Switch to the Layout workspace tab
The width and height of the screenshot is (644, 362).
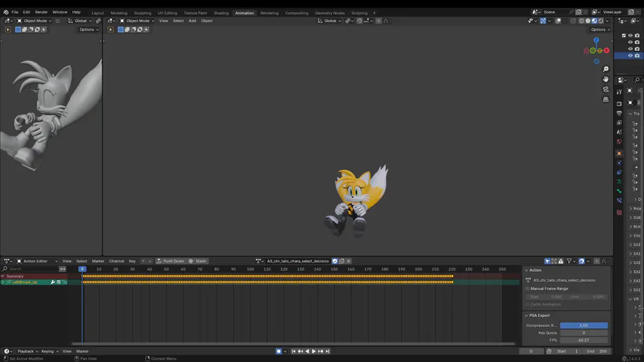pos(98,13)
